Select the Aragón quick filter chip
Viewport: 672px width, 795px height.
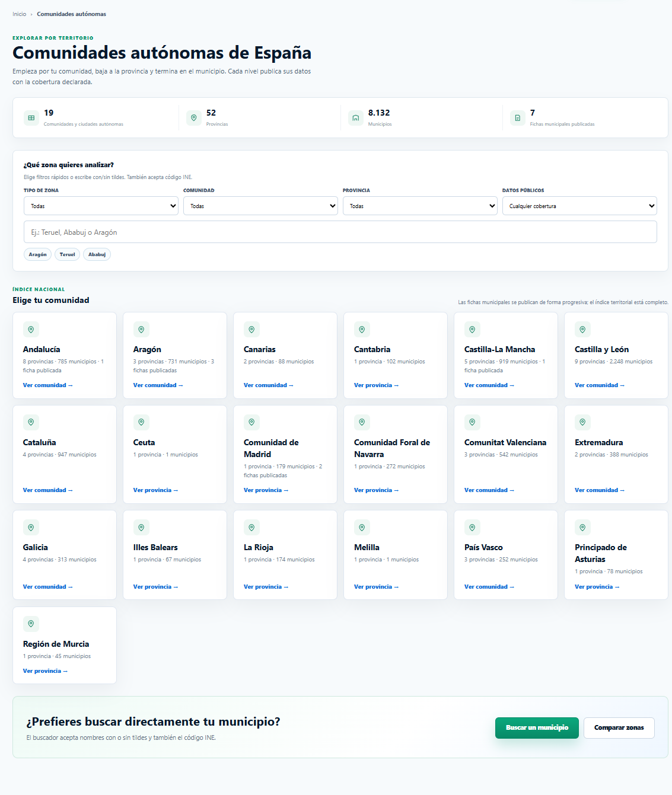[38, 255]
